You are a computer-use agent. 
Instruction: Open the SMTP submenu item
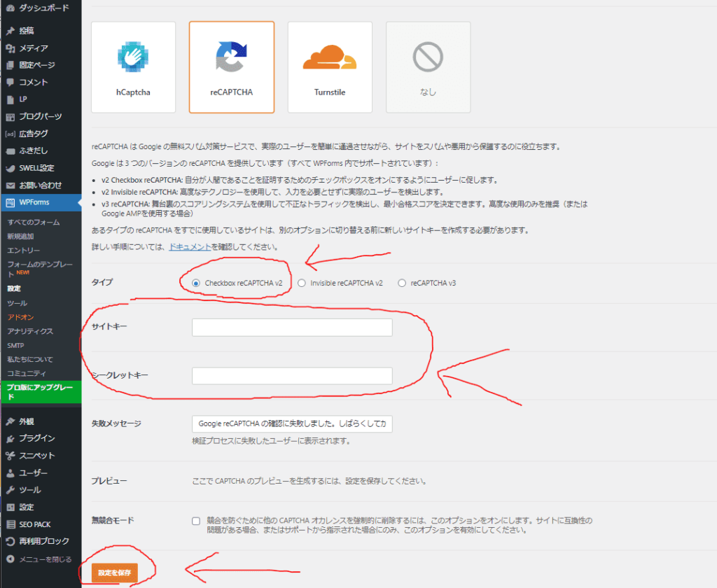(15, 346)
